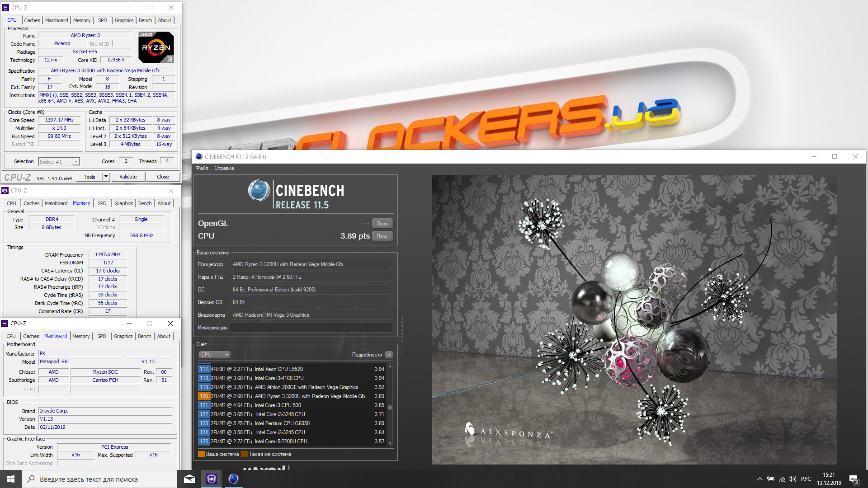Show hidden tray icons chevron

759,479
